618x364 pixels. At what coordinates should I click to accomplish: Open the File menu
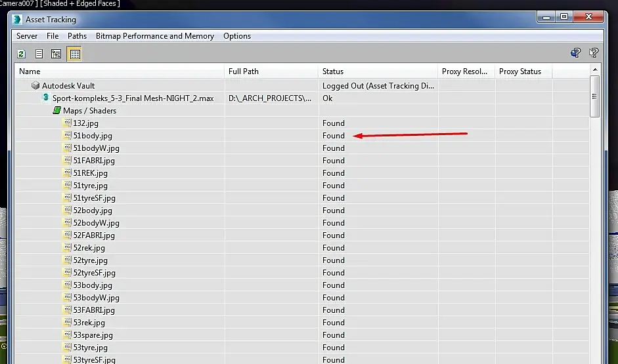53,36
